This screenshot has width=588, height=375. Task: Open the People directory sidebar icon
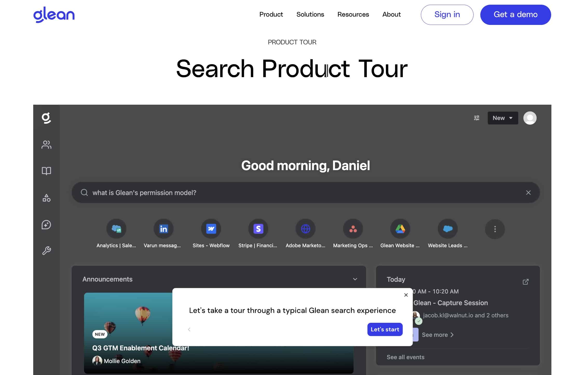(x=46, y=145)
